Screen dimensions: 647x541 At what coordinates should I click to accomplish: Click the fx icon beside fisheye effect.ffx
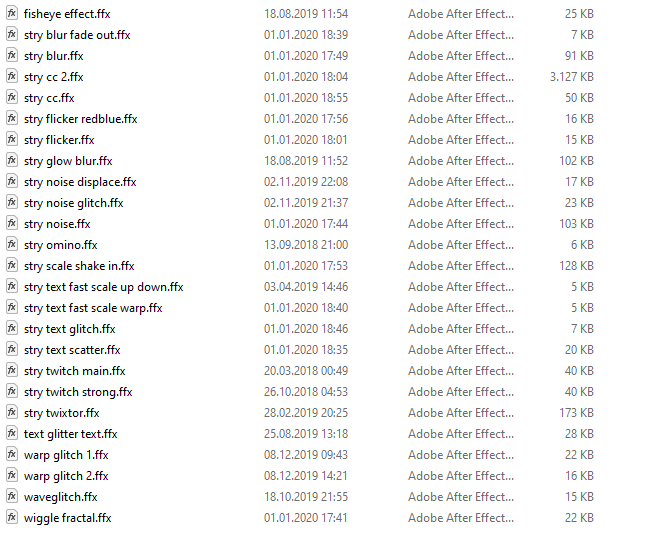(12, 13)
